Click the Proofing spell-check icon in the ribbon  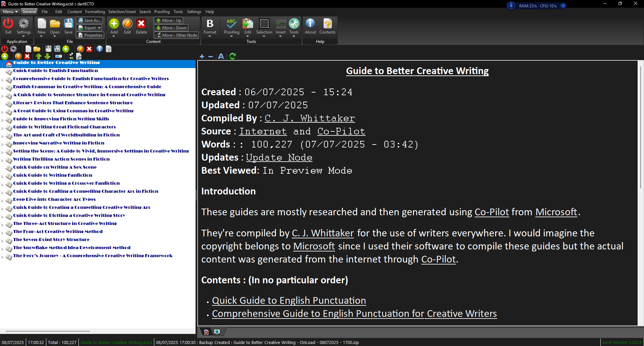point(231,24)
